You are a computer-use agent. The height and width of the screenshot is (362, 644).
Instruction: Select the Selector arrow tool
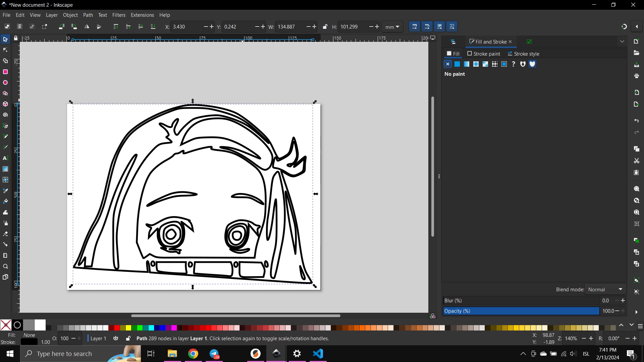5,40
